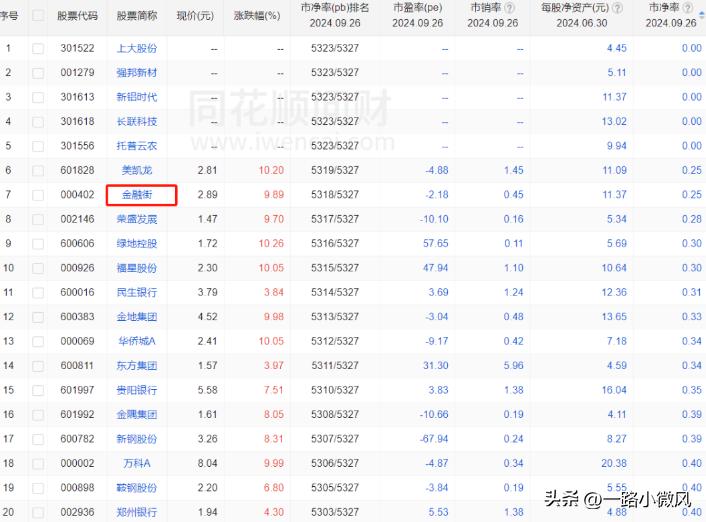Screen dimensions: 706x522
Task: Open stock link 福星股份
Action: point(137,268)
